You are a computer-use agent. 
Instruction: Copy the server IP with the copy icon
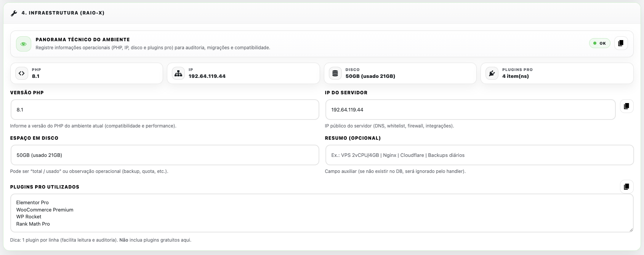pos(626,106)
